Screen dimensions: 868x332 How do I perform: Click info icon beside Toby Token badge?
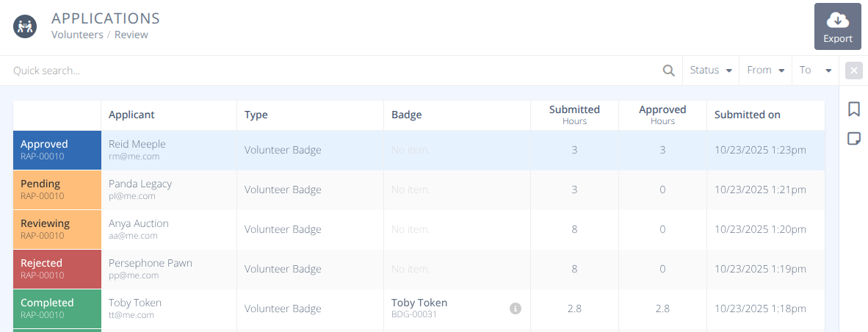[516, 308]
